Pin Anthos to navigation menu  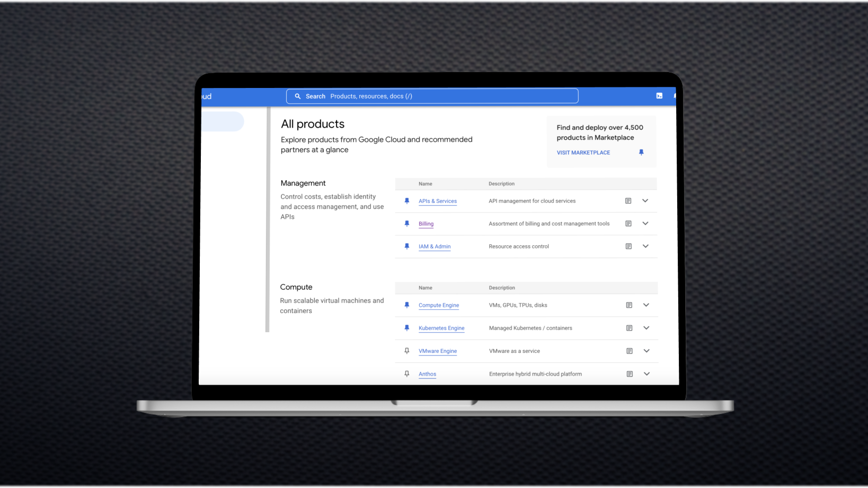tap(407, 374)
